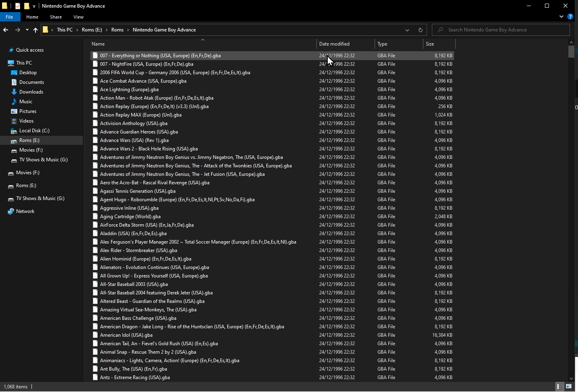The image size is (578, 392).
Task: Click the Forward navigation arrow
Action: (17, 30)
